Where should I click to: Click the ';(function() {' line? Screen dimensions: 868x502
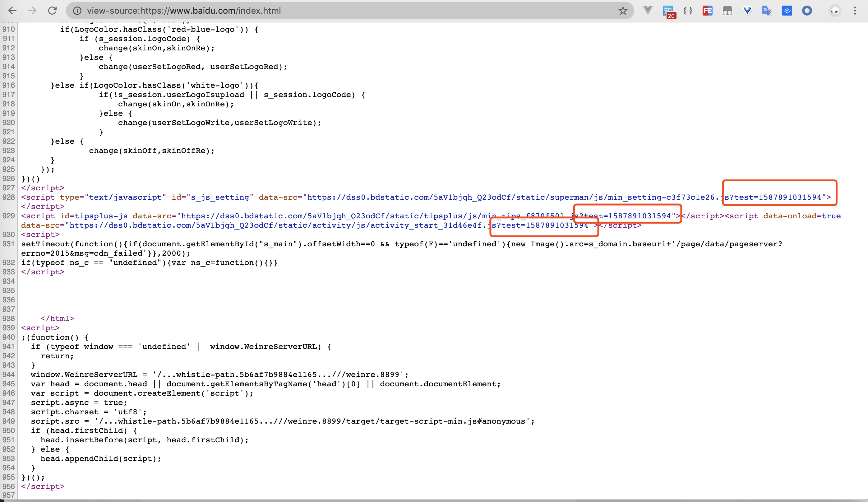55,337
